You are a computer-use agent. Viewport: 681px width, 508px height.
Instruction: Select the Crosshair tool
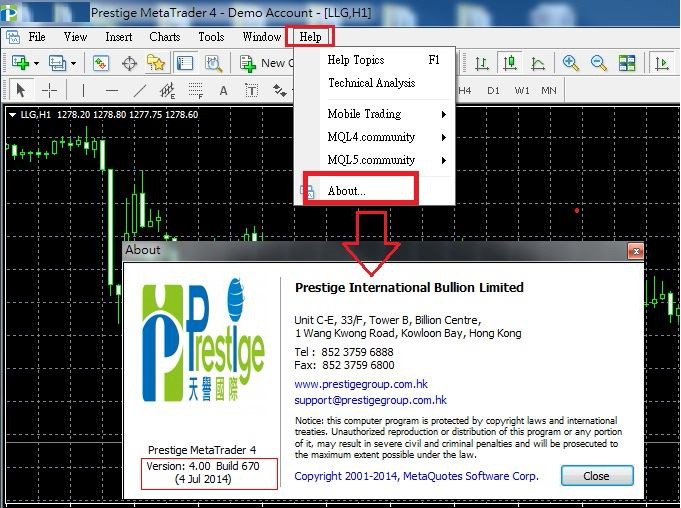pos(49,90)
